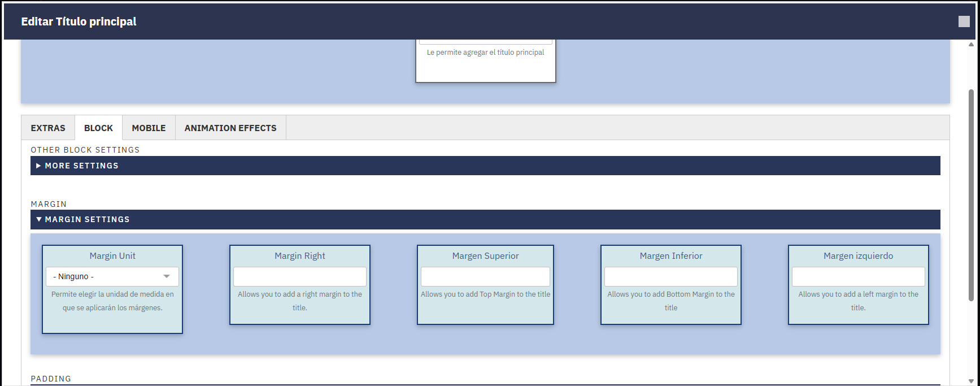Viewport: 980px width, 386px height.
Task: Focus the Margen izquierdo input field
Action: pyautogui.click(x=859, y=276)
